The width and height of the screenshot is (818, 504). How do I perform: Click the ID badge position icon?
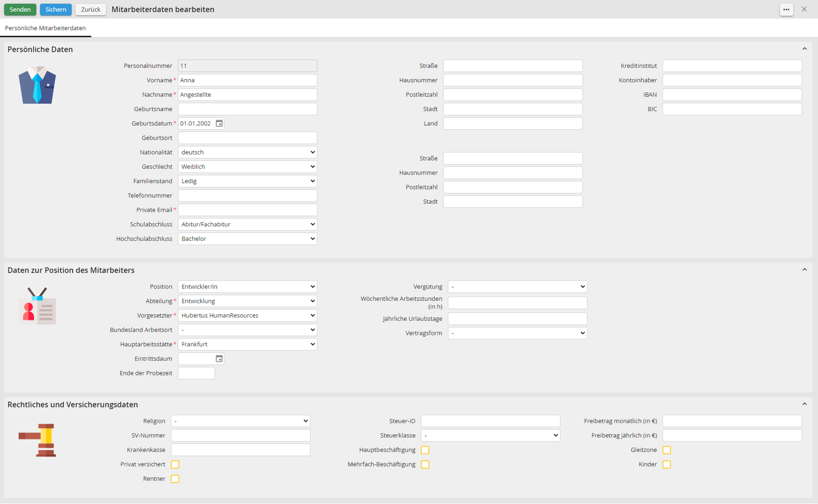(x=37, y=306)
